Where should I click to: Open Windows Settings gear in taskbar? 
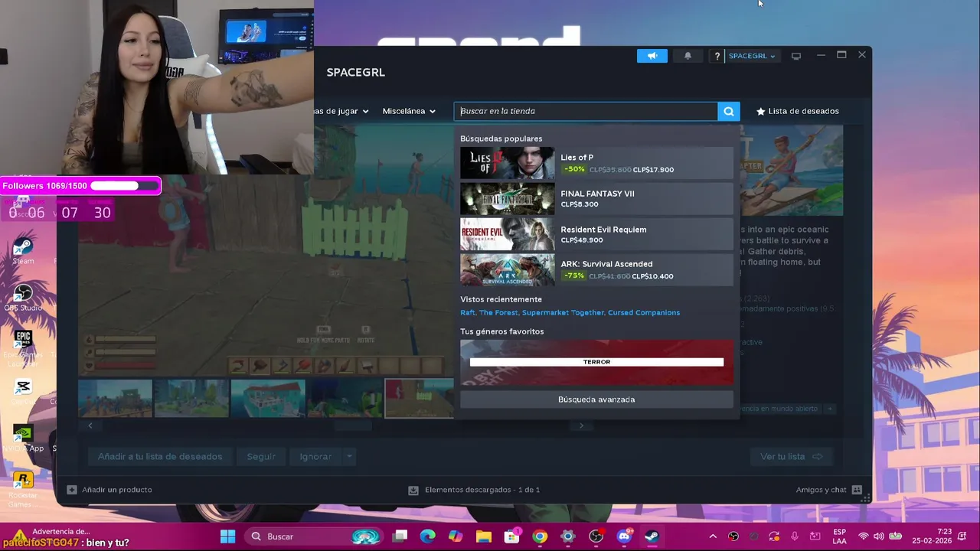(568, 536)
